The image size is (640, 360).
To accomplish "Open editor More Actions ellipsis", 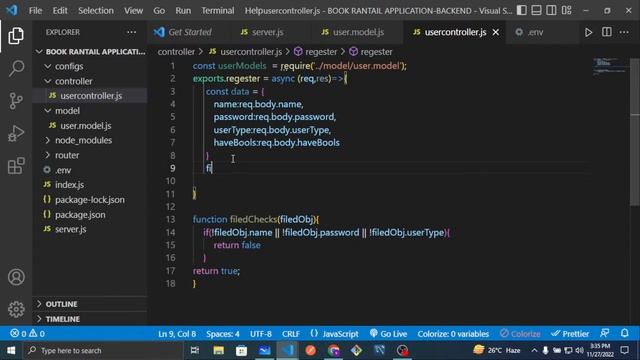I will click(x=624, y=32).
